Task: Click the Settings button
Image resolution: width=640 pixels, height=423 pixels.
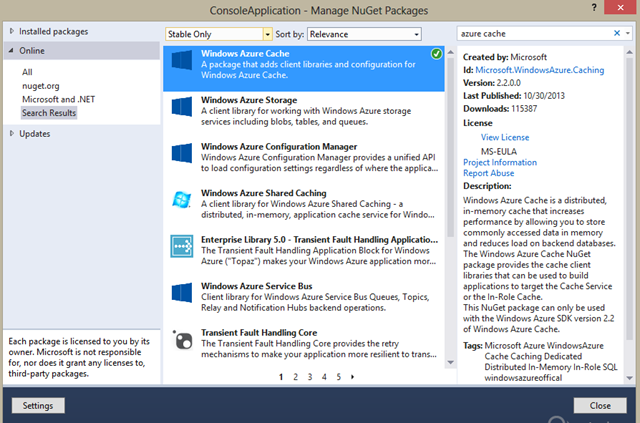Action: [x=39, y=406]
